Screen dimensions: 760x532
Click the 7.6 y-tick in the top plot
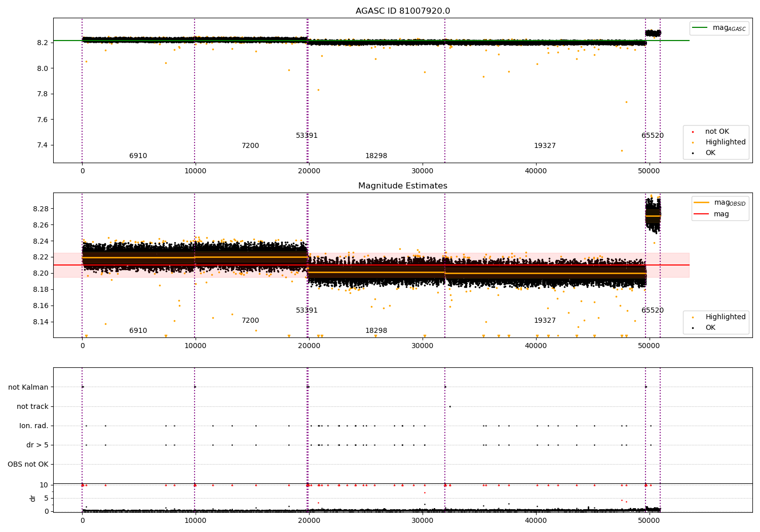[x=43, y=120]
